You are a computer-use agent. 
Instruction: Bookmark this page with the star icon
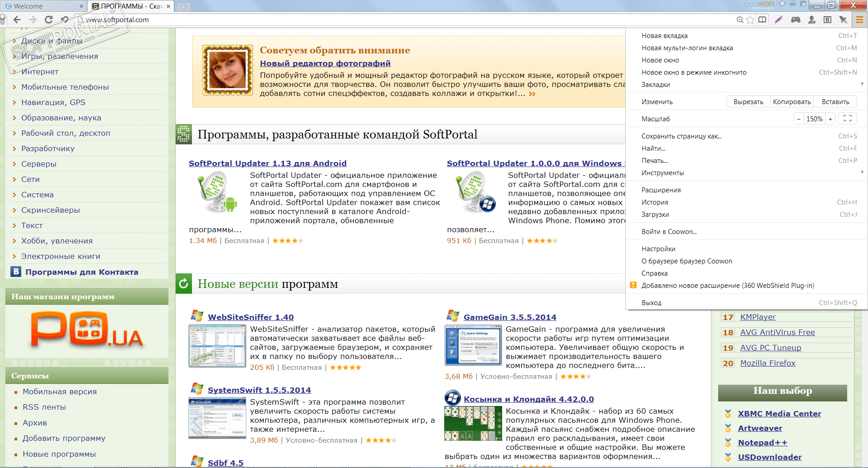click(750, 19)
